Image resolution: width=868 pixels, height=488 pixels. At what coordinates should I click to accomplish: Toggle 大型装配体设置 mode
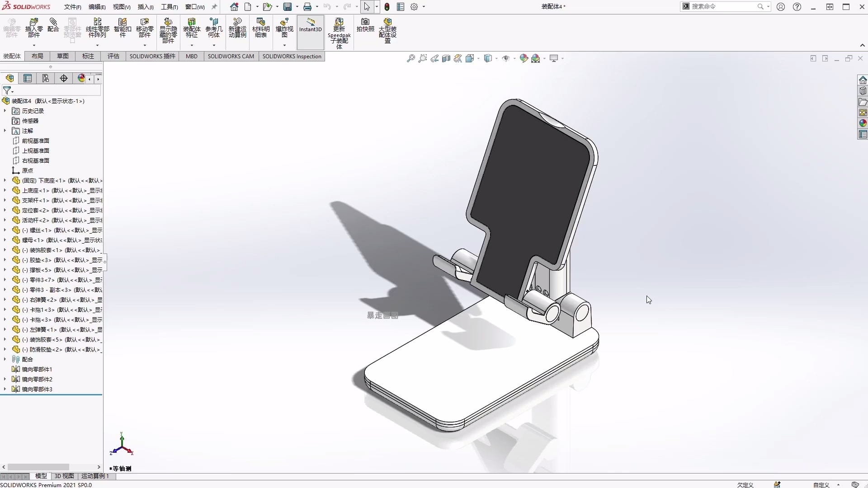click(x=388, y=29)
